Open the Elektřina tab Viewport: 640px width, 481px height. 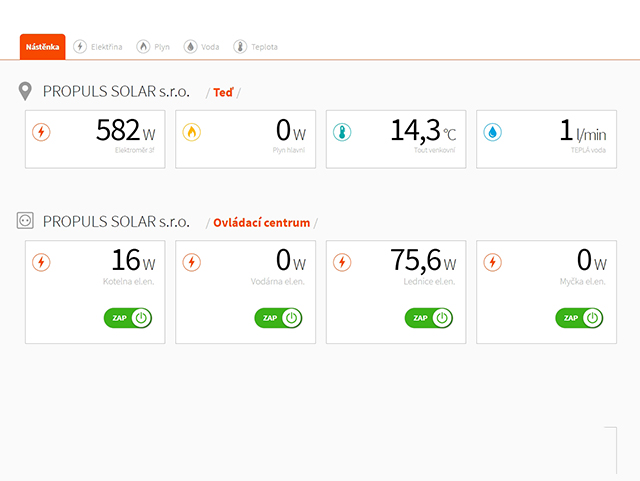(98, 46)
